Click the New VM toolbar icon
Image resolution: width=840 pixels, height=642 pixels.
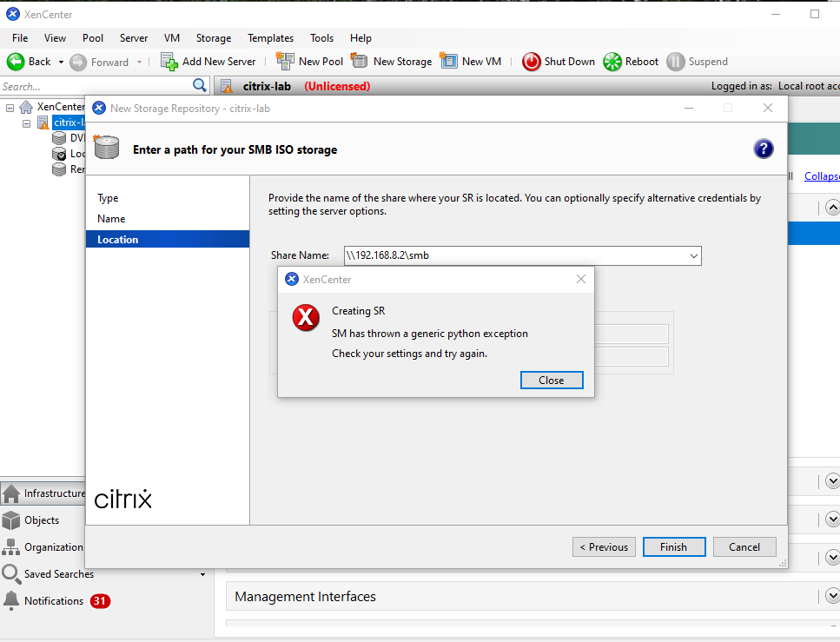click(448, 61)
